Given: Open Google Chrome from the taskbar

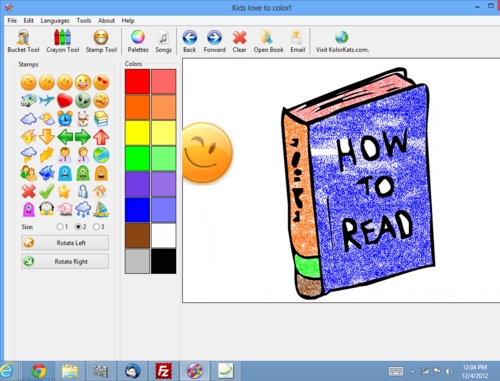Looking at the screenshot, I should pos(39,371).
